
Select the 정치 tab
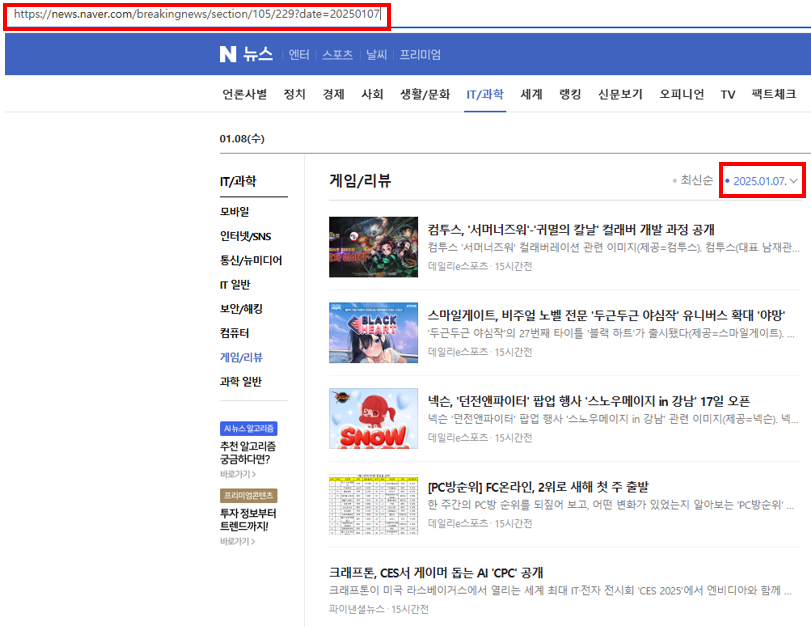tap(294, 94)
